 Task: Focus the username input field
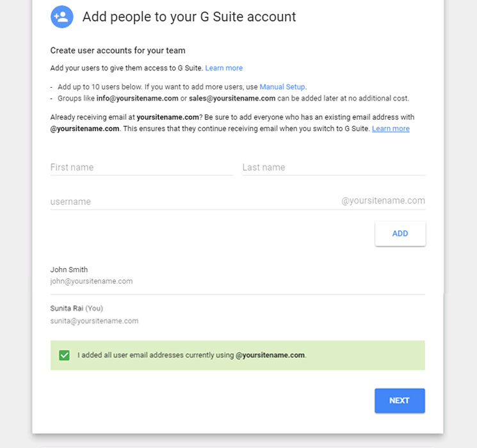coord(195,202)
